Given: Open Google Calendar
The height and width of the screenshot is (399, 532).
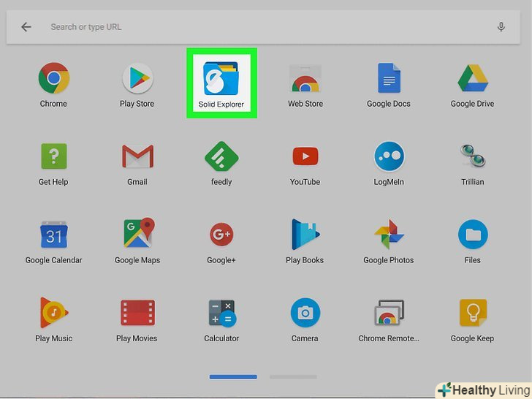Looking at the screenshot, I should pyautogui.click(x=53, y=235).
